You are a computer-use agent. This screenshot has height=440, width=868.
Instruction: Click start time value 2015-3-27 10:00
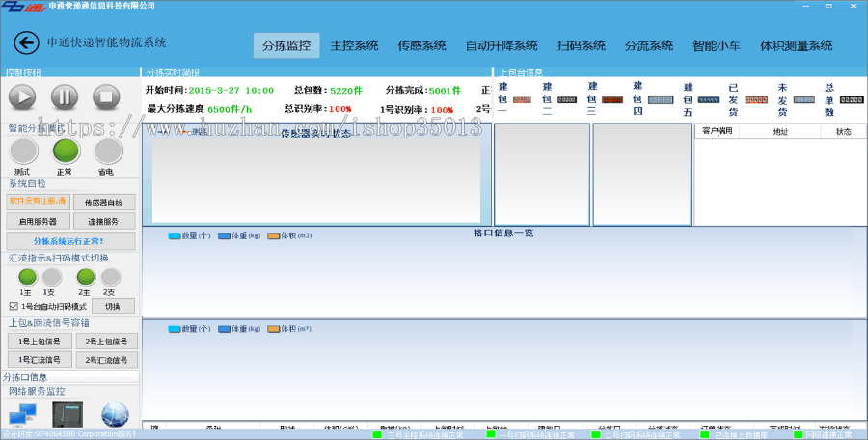[231, 91]
